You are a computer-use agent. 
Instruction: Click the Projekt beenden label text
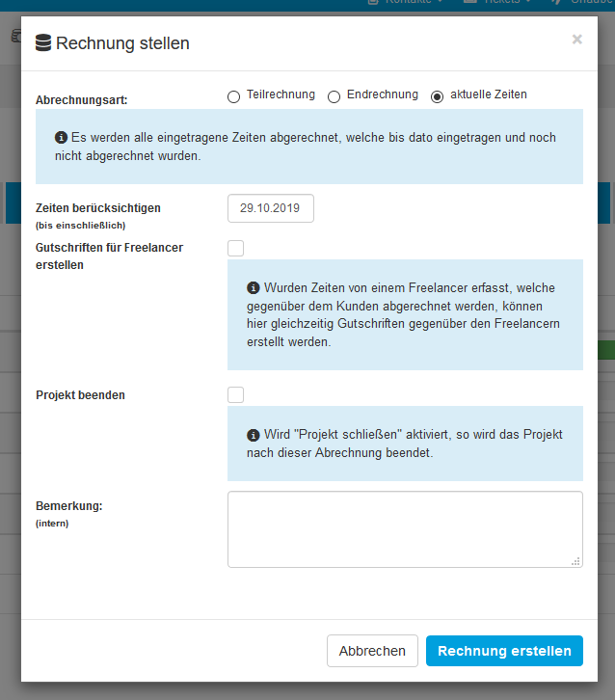tap(80, 395)
